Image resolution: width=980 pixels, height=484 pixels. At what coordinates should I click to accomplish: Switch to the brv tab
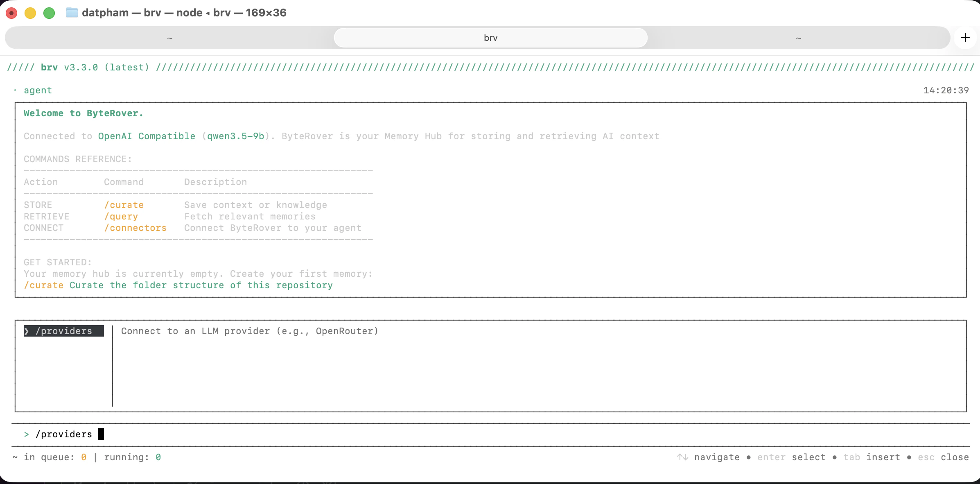click(x=490, y=37)
